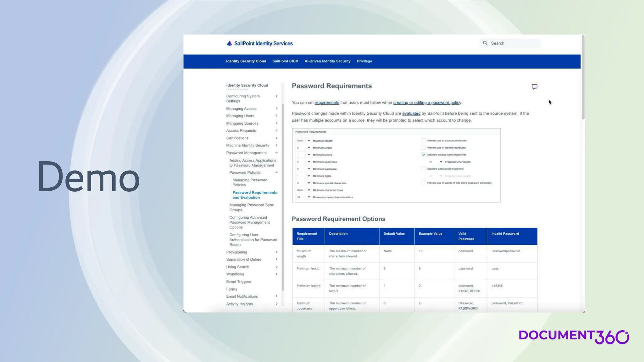The image size is (644, 362).
Task: Expand Workflows chevron arrow
Action: point(276,274)
